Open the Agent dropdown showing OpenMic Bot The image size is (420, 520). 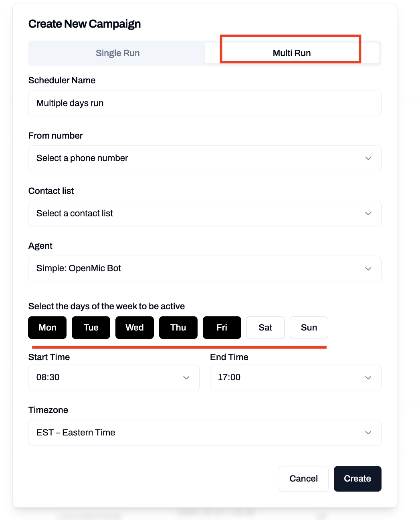[204, 268]
